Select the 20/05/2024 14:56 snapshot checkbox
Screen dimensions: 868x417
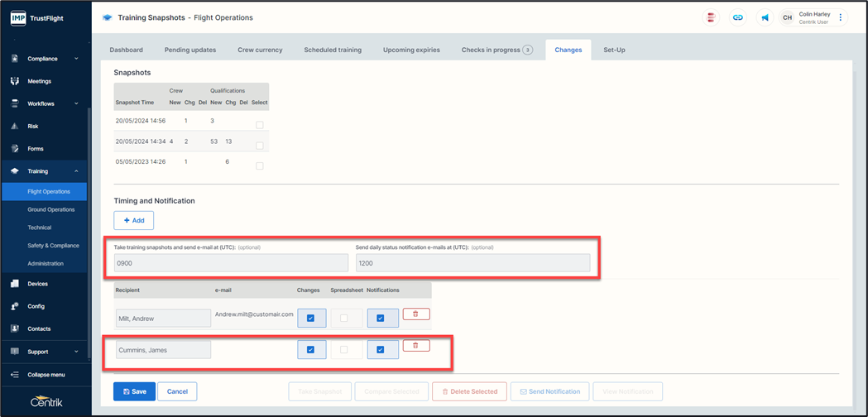pyautogui.click(x=260, y=125)
